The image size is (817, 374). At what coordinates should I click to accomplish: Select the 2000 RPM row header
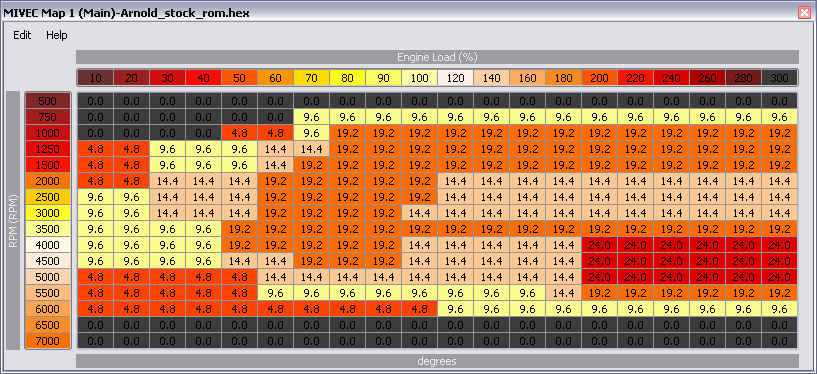[47, 181]
